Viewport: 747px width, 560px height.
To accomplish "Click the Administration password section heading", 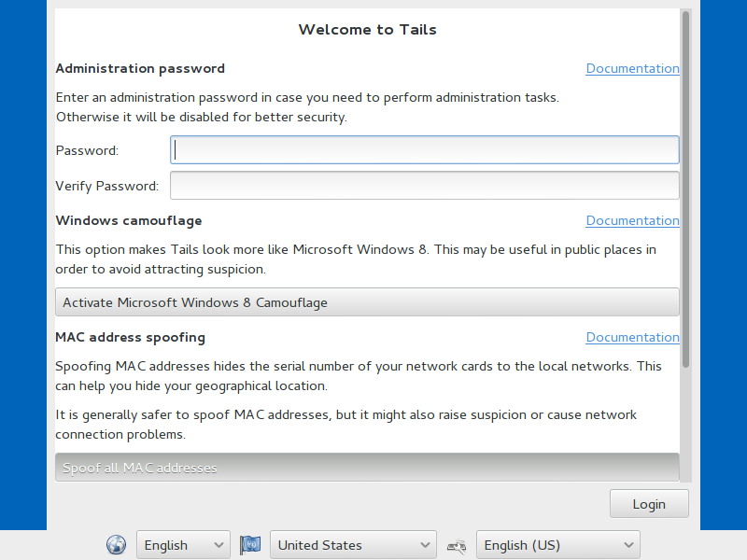I will click(x=140, y=68).
